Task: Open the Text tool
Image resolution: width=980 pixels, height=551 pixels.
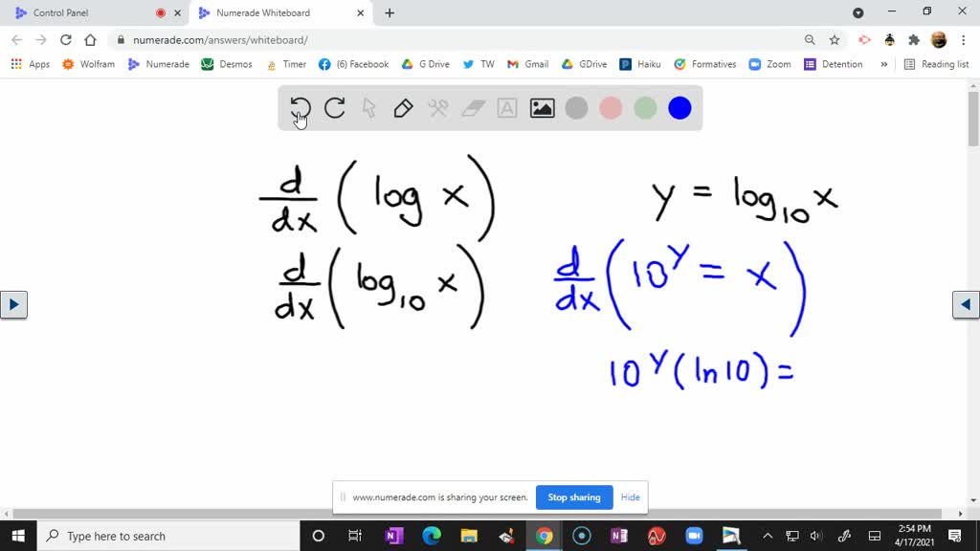Action: [506, 108]
